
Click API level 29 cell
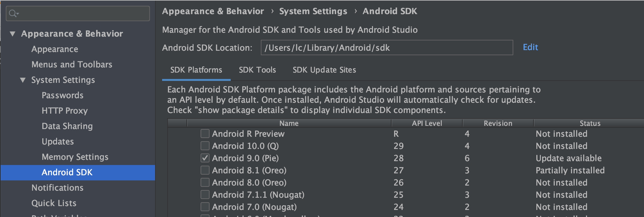(x=399, y=146)
